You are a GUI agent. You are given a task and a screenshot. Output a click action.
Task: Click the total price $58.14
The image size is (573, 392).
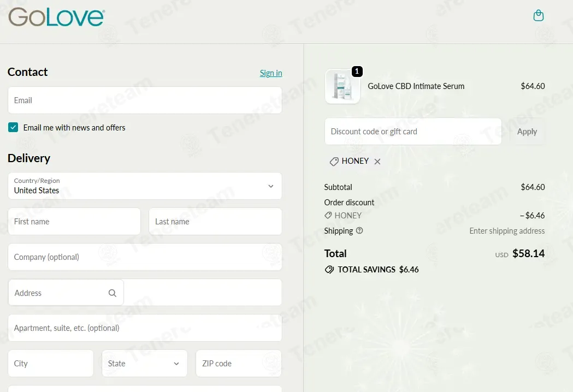pos(528,253)
